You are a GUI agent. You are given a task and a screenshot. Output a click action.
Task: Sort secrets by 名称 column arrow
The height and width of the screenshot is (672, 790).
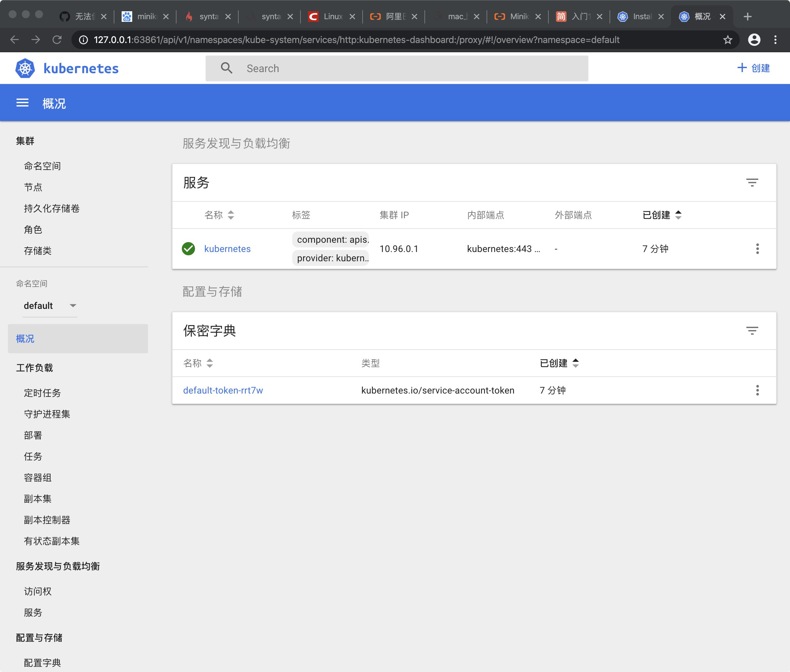[209, 363]
